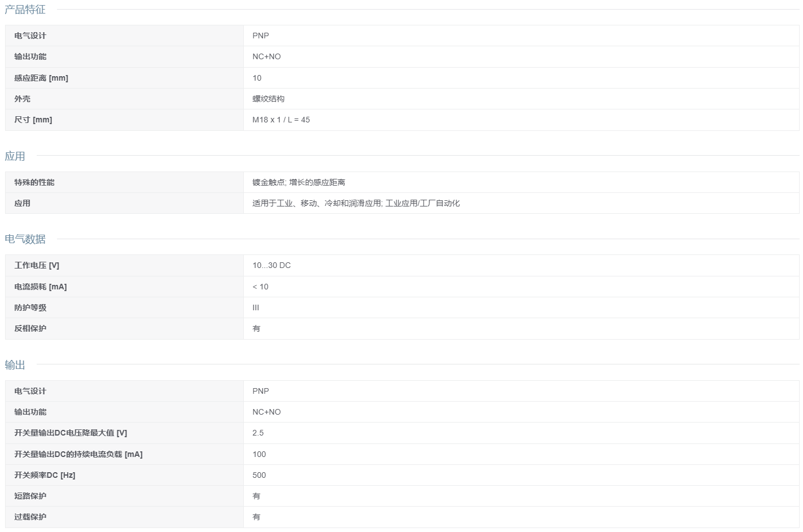The width and height of the screenshot is (803, 532).
Task: Select the 电气设计 label in 输出 section
Action: pyautogui.click(x=30, y=391)
